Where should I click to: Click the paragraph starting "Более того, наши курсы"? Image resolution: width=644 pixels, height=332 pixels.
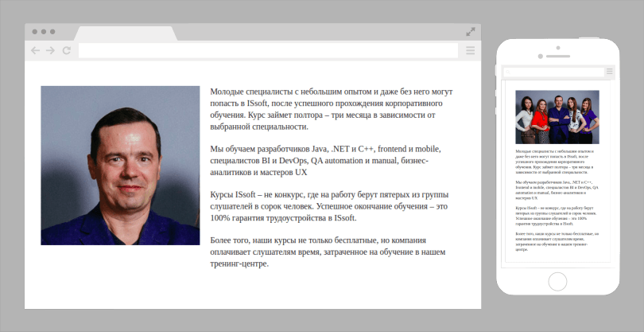coord(328,252)
